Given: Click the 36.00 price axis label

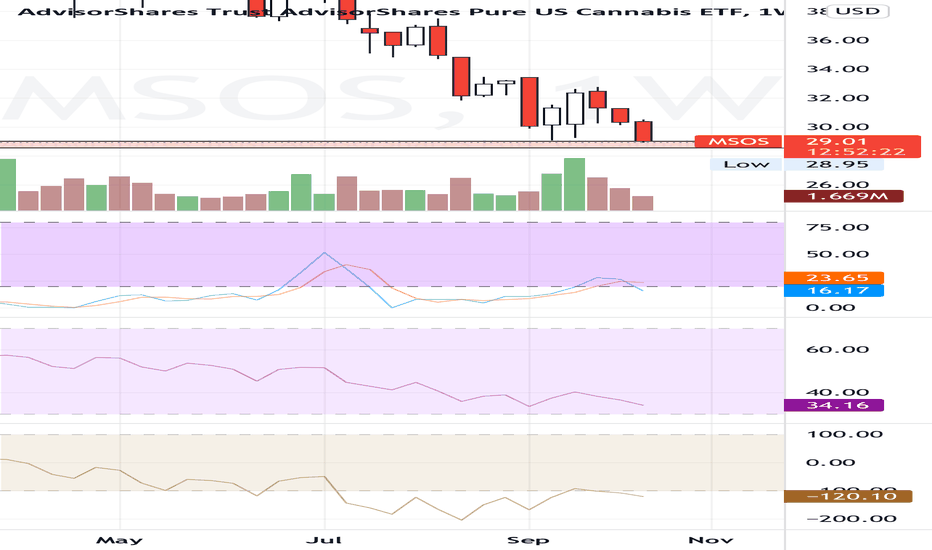Looking at the screenshot, I should coord(837,40).
